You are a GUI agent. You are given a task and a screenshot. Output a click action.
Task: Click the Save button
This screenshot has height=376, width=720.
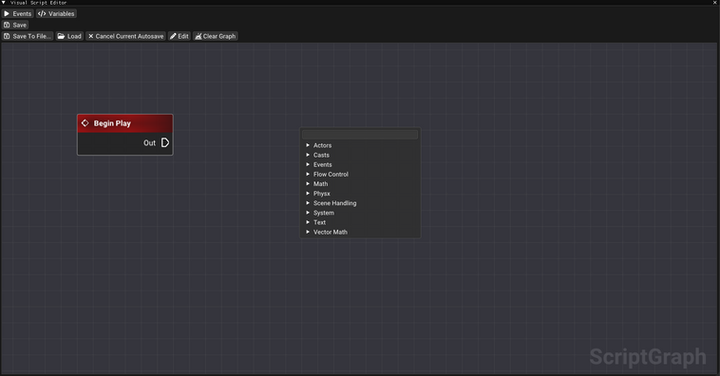click(x=15, y=25)
